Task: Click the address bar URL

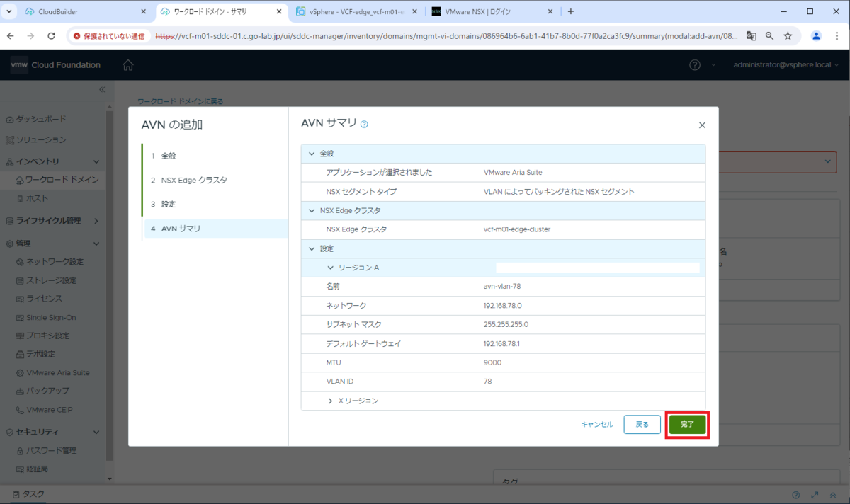Action: tap(446, 35)
